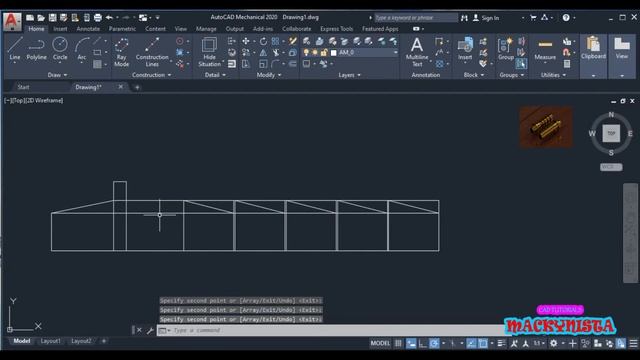Screen dimensions: 640x360
Task: Open the AutoCAD application menu logo
Action: [12, 21]
